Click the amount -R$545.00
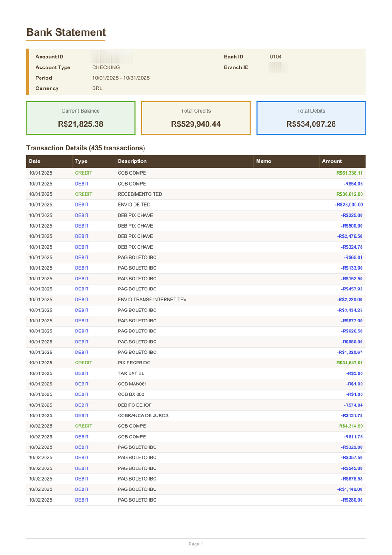Image resolution: width=392 pixels, height=555 pixels. (352, 468)
